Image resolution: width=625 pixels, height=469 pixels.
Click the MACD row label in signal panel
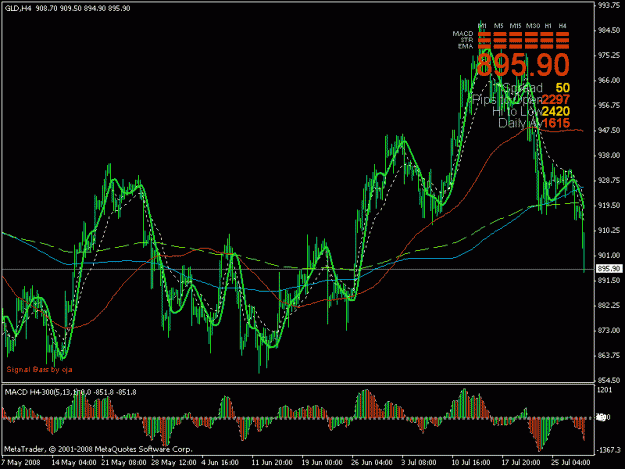[463, 34]
